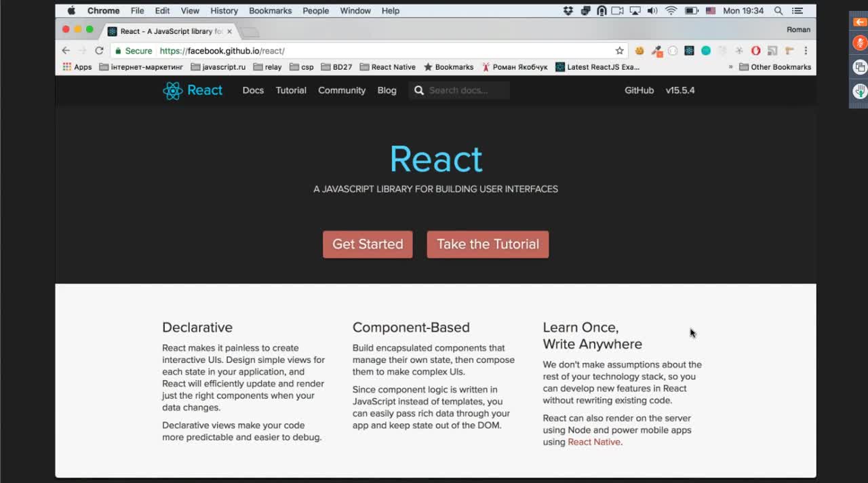The image size is (868, 483).
Task: Open the US flag input source menu
Action: 711,11
